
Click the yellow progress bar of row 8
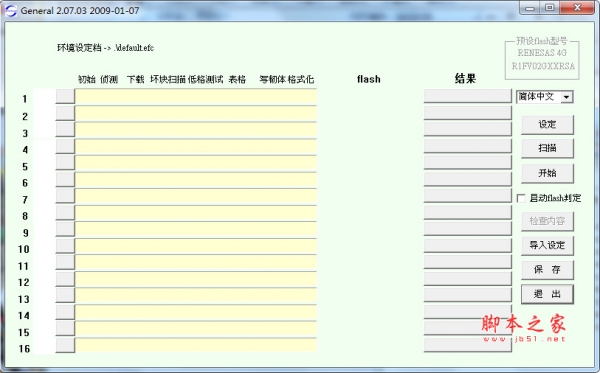196,213
